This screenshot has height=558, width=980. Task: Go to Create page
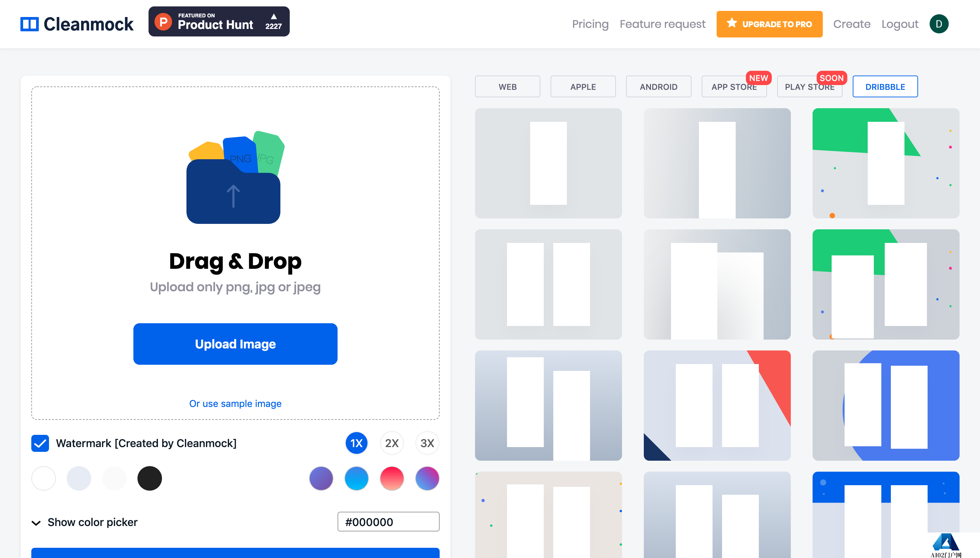click(x=852, y=24)
